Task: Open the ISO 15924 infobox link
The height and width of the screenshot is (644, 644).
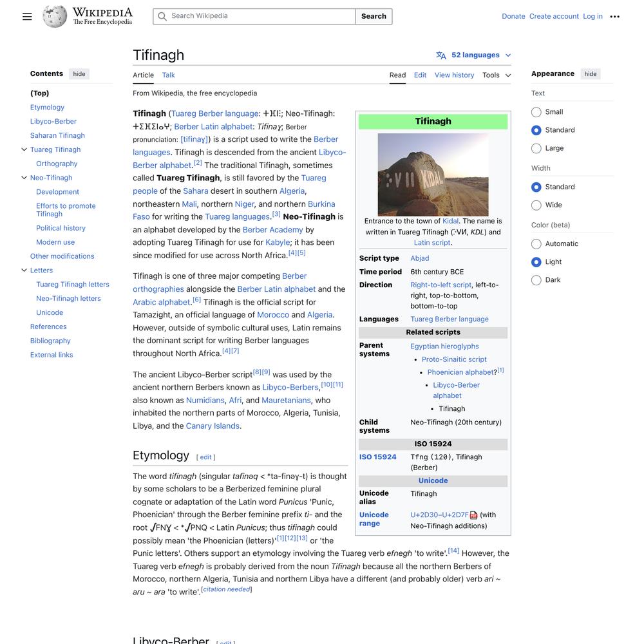Action: 378,457
